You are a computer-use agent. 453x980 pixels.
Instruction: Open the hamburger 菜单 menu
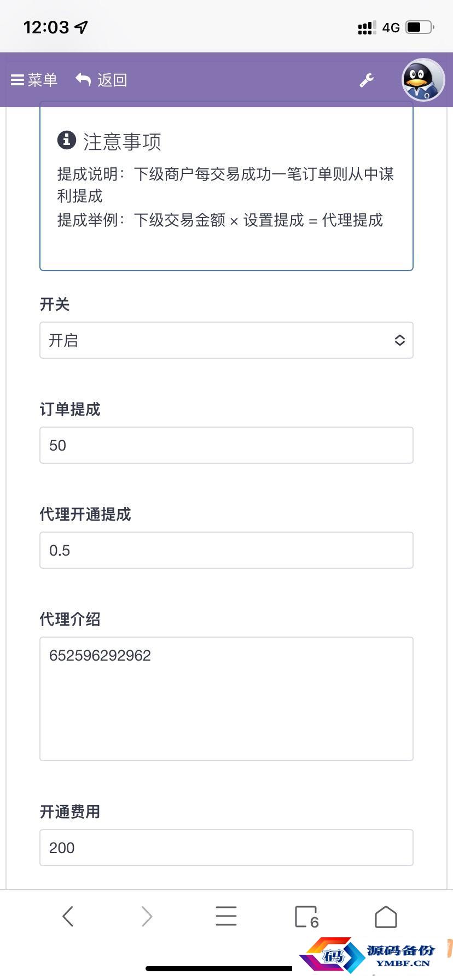tap(34, 80)
